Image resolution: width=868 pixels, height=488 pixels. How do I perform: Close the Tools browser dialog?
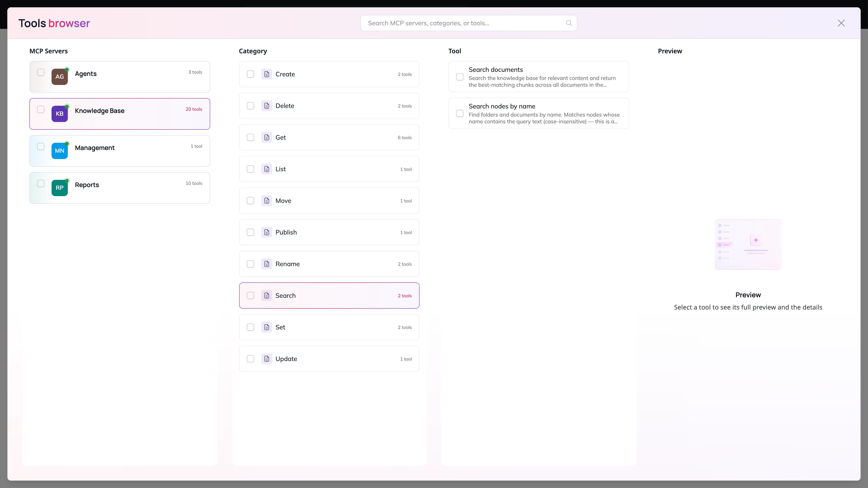tap(841, 23)
